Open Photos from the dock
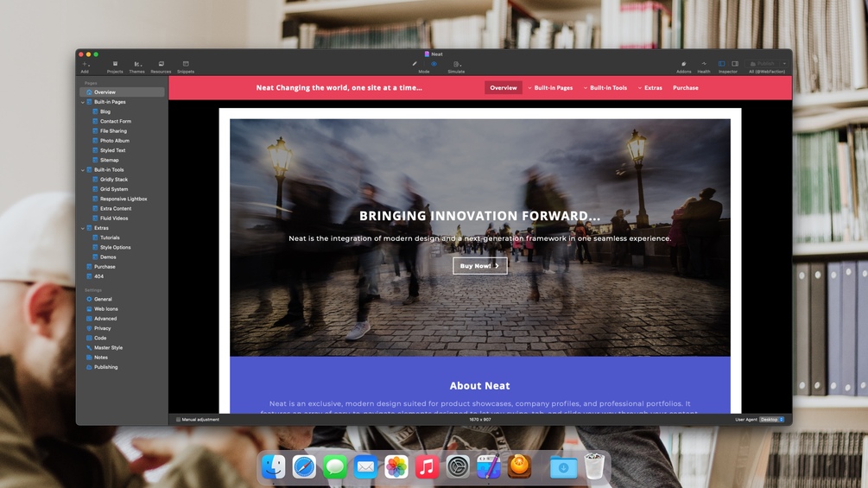Image resolution: width=868 pixels, height=488 pixels. (x=396, y=467)
